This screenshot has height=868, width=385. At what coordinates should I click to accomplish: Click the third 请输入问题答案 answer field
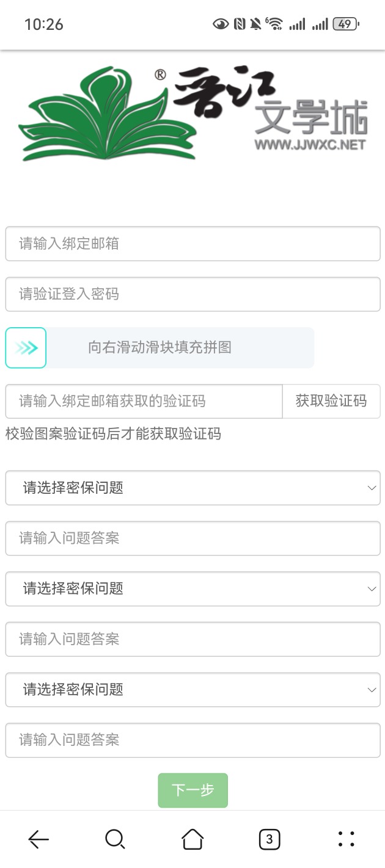pyautogui.click(x=193, y=740)
